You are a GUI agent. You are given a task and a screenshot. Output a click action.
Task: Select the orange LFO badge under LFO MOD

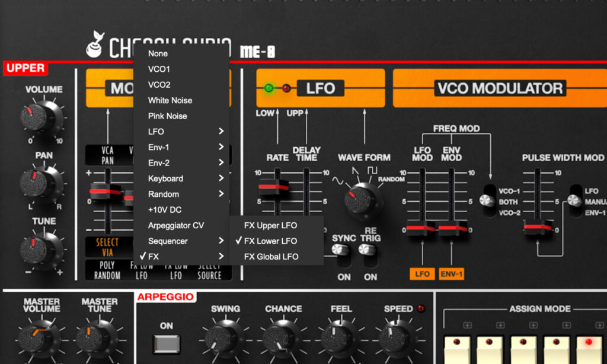(x=422, y=274)
